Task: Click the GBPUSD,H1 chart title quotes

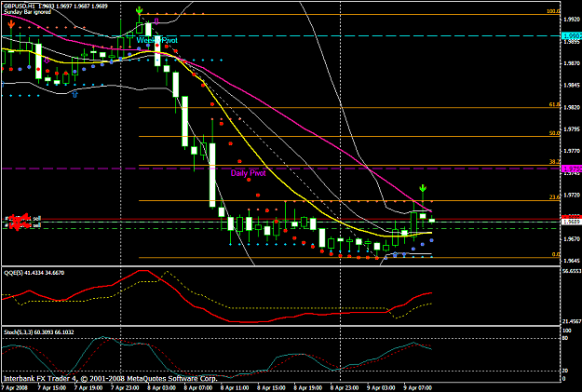Action: coord(56,7)
